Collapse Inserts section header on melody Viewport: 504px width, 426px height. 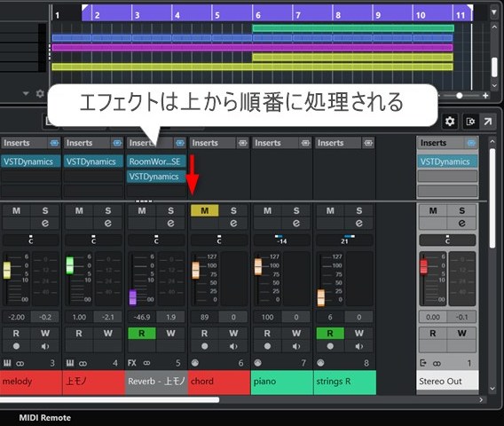25,143
